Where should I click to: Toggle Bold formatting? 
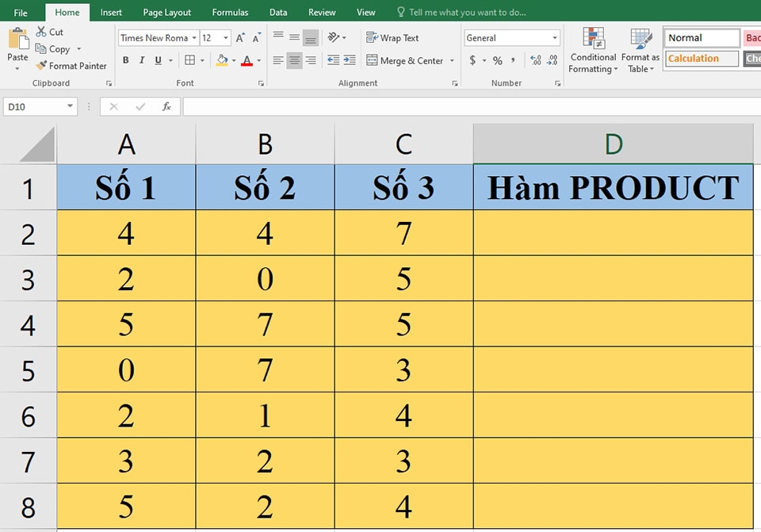(126, 60)
